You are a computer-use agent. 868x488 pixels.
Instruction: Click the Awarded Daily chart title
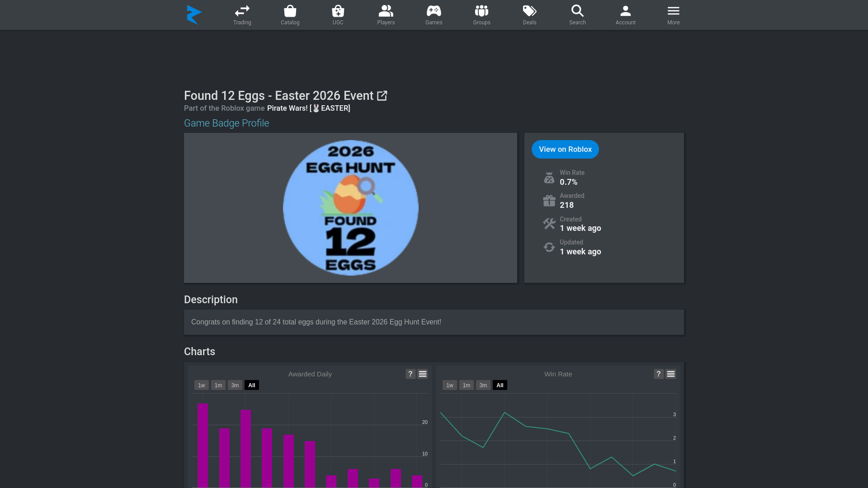[310, 374]
